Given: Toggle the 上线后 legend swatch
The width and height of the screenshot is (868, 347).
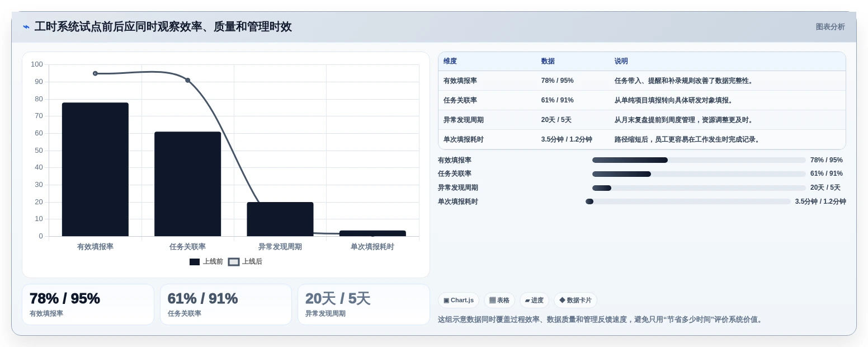Looking at the screenshot, I should (234, 262).
